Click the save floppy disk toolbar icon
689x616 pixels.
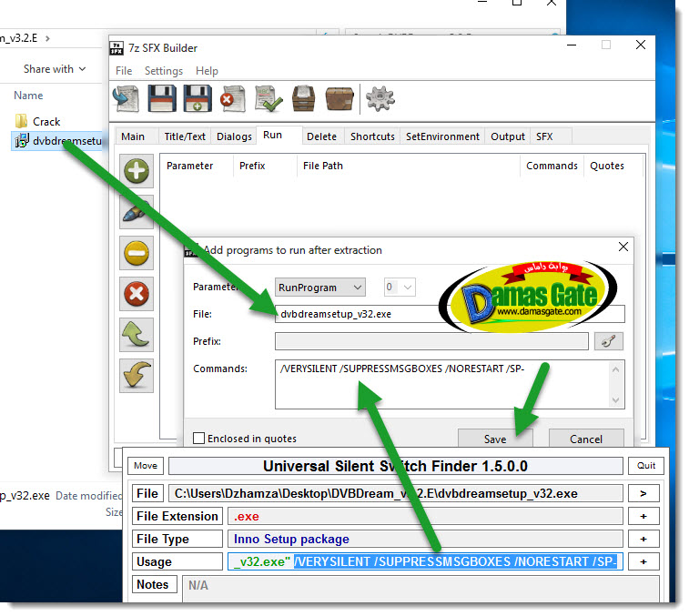(x=162, y=99)
